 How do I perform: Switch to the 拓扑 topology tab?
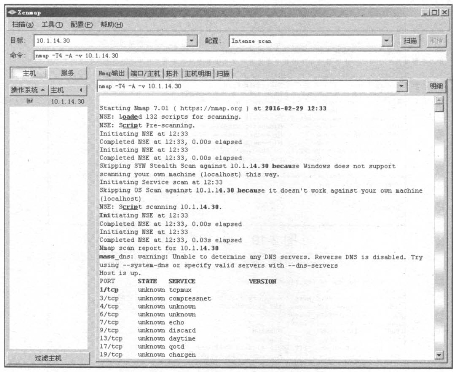click(x=172, y=73)
